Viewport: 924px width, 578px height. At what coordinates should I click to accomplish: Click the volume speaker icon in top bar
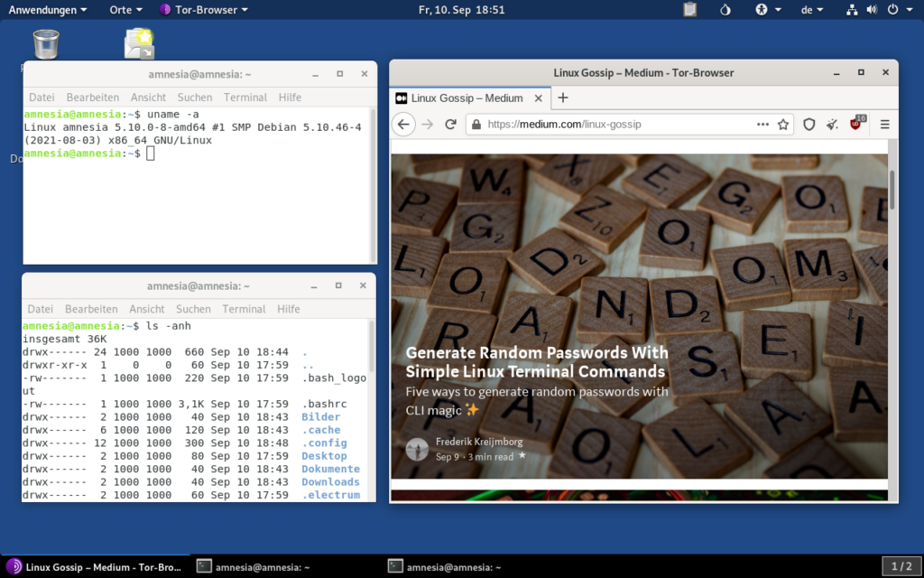pos(873,9)
